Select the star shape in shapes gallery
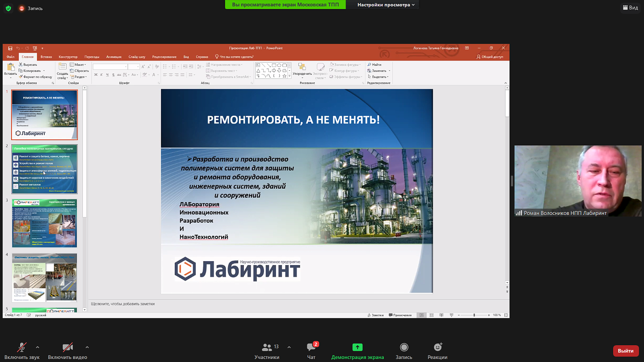This screenshot has height=362, width=644. pyautogui.click(x=284, y=76)
